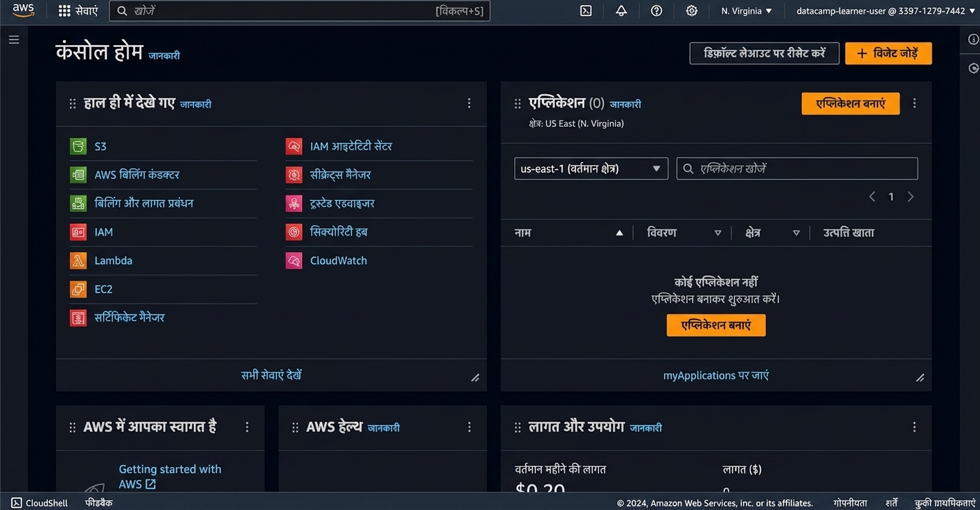Open the Lambda service link
The width and height of the screenshot is (980, 510).
click(114, 261)
